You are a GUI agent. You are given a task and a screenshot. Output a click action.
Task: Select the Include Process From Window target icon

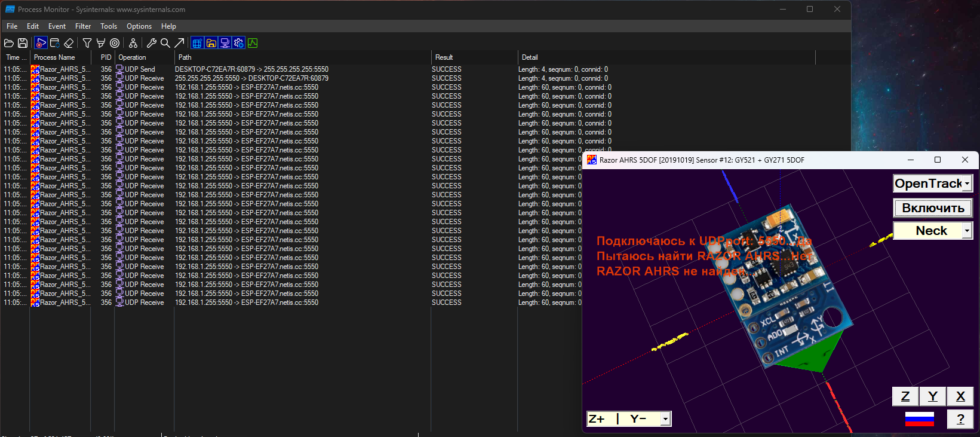pyautogui.click(x=115, y=43)
